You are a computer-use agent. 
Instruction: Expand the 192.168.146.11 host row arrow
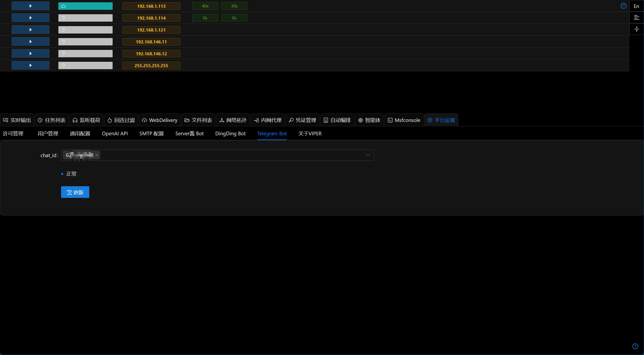point(31,41)
